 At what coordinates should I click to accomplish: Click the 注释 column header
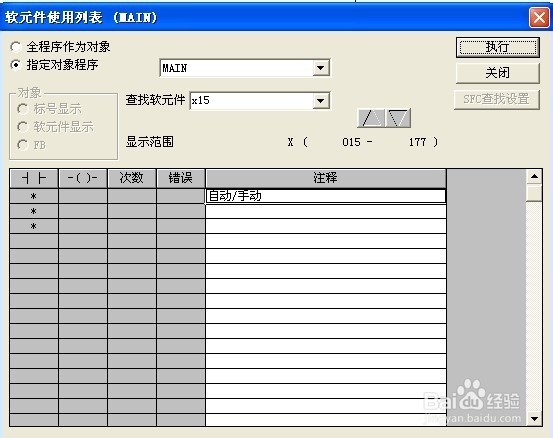[x=326, y=178]
